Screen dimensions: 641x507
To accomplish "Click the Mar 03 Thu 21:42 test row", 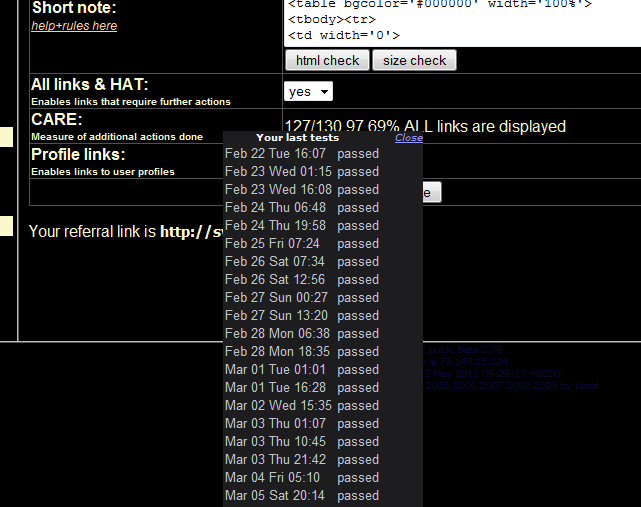I will pyautogui.click(x=302, y=460).
